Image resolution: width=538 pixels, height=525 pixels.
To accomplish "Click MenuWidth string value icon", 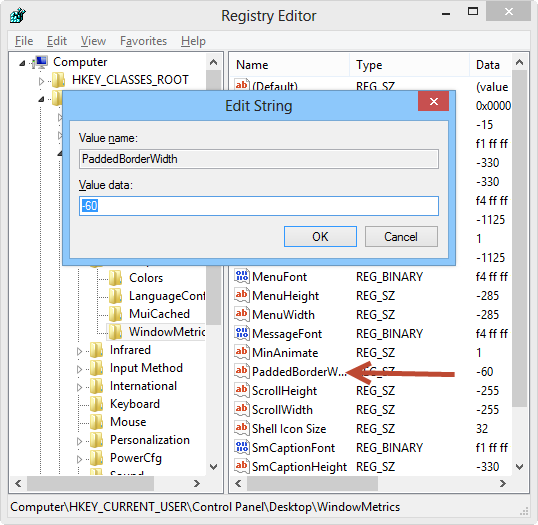I will tap(242, 314).
